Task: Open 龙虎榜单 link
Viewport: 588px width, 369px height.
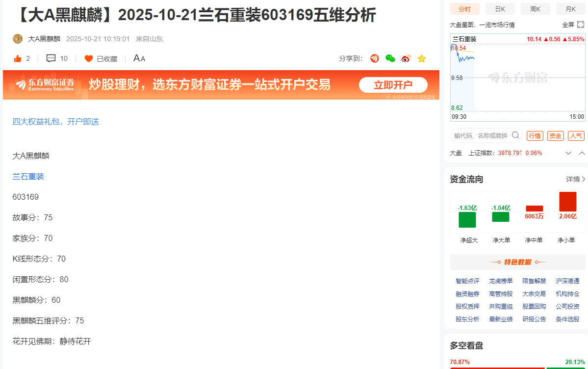Action: (x=501, y=281)
